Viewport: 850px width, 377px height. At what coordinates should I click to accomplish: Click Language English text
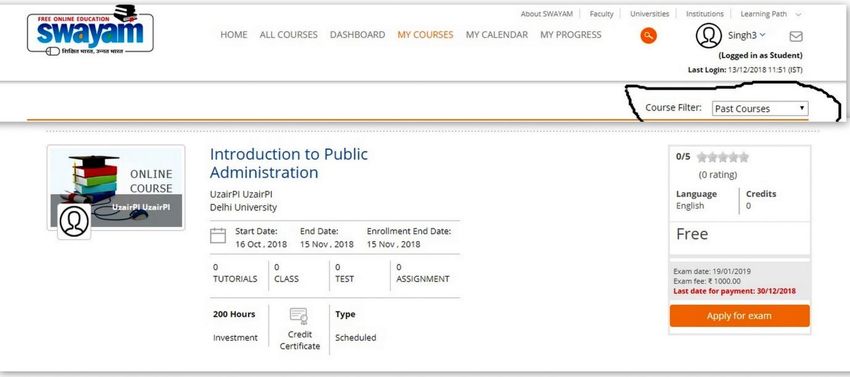point(696,200)
